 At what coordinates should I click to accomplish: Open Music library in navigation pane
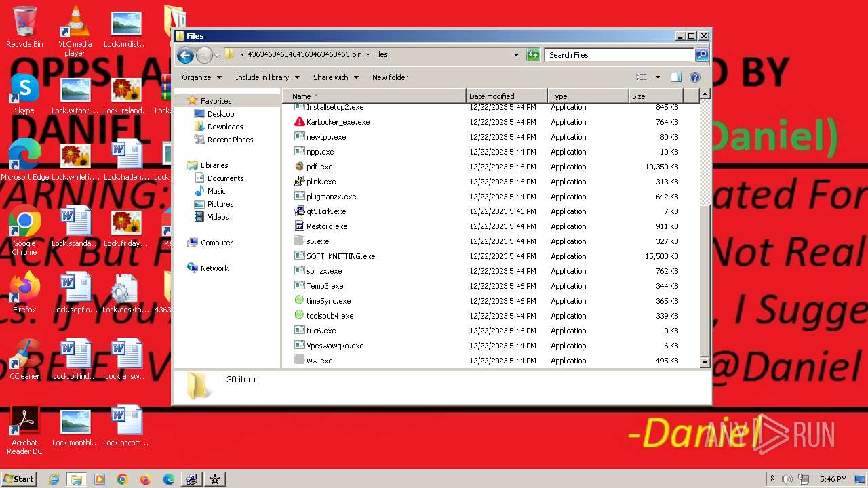(x=216, y=191)
